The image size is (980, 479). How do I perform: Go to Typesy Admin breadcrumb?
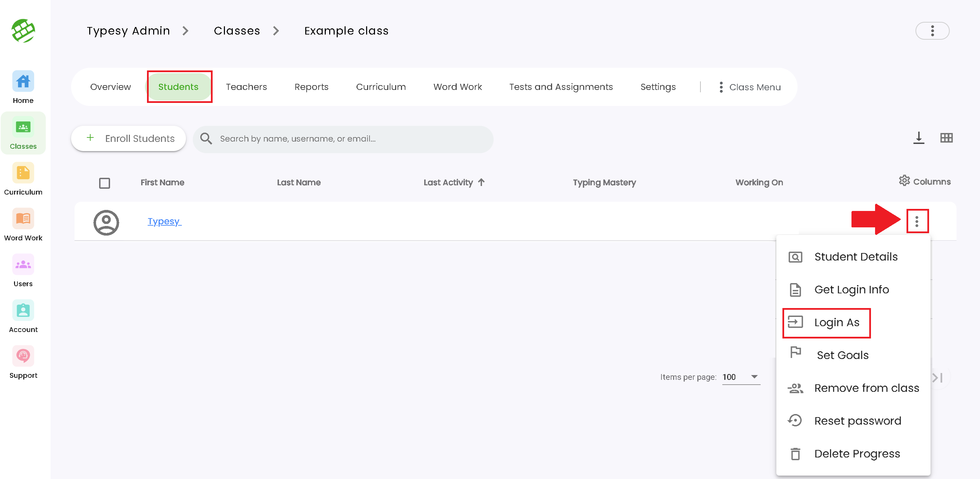128,31
